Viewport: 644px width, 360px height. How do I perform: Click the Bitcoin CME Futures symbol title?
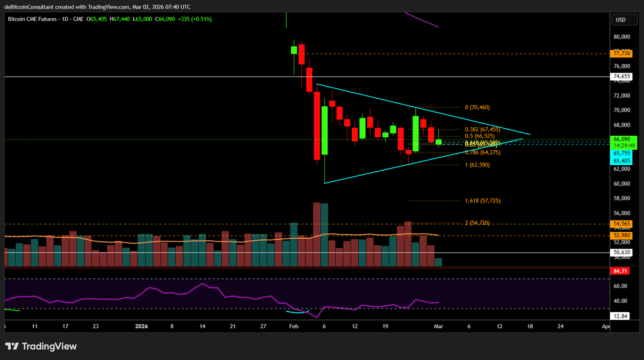click(x=32, y=19)
